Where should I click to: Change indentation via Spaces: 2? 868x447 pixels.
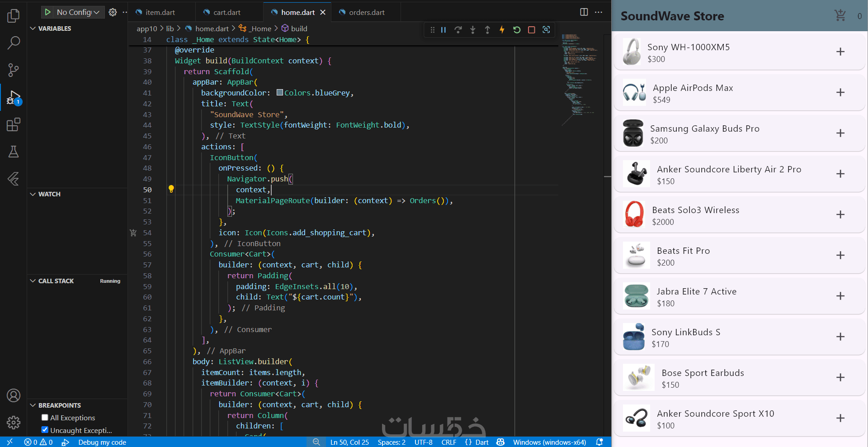coord(392,442)
